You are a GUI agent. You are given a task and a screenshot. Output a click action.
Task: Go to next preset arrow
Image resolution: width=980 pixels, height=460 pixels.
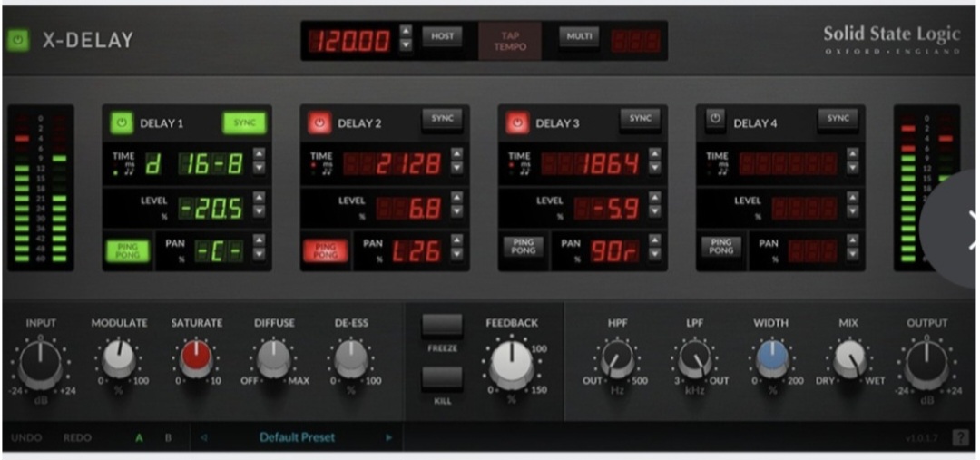(x=388, y=437)
